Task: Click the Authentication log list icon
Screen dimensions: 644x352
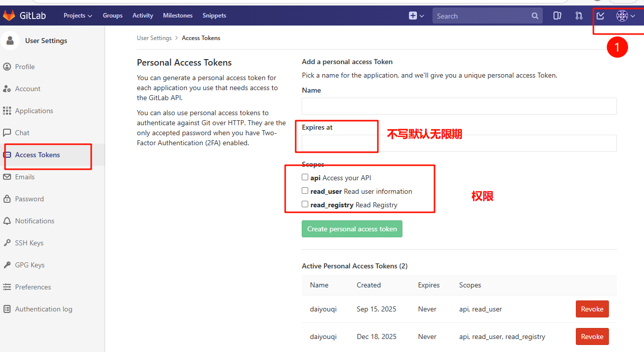Action: (7, 309)
